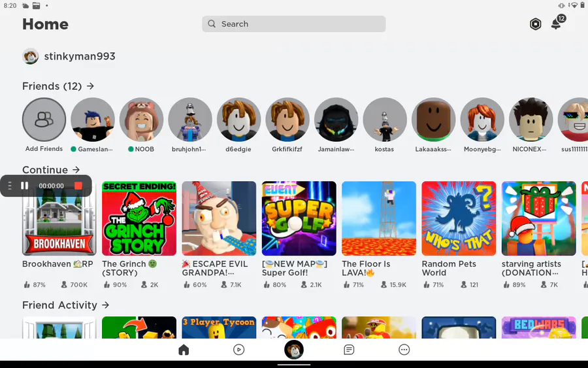Open the avatar tab in bottom bar
This screenshot has height=368, width=588.
click(x=294, y=350)
